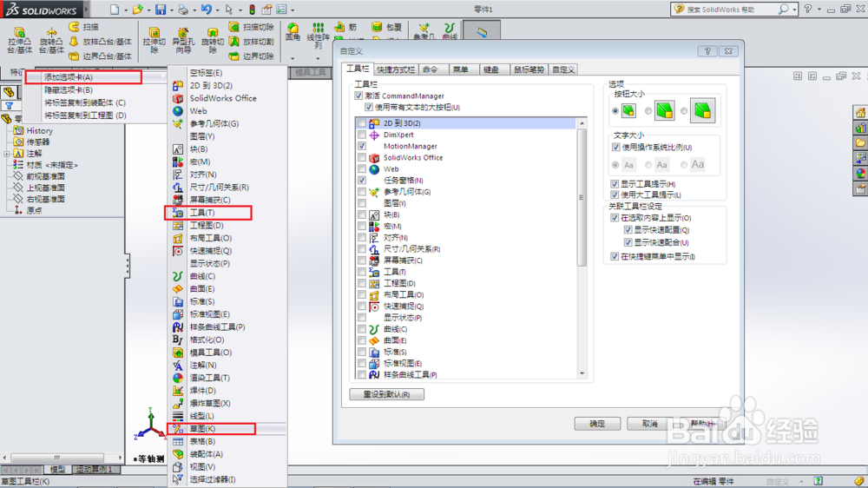
Task: Click the 圆角 fillet icon
Action: coord(293,27)
